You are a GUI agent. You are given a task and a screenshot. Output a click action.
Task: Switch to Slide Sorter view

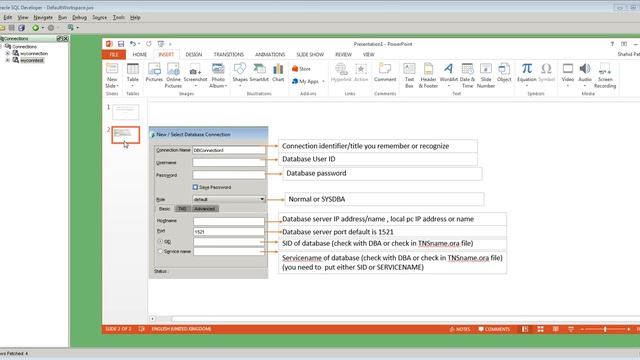[540, 329]
